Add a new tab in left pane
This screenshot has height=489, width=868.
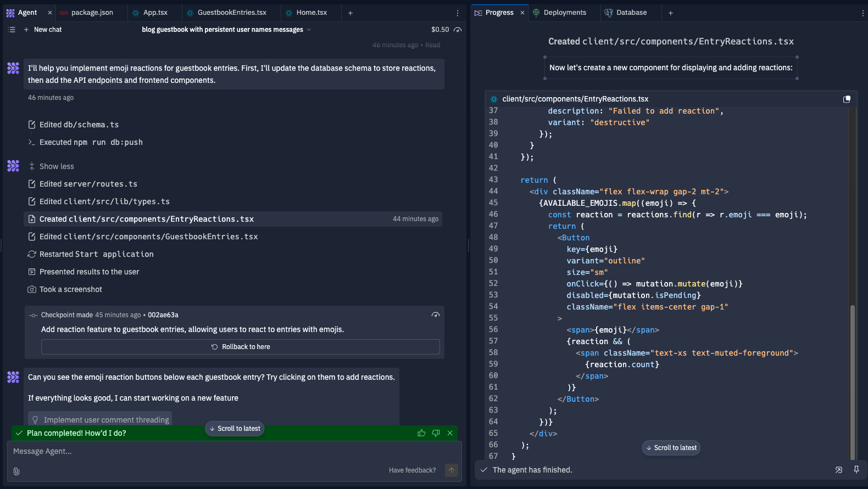click(x=350, y=13)
